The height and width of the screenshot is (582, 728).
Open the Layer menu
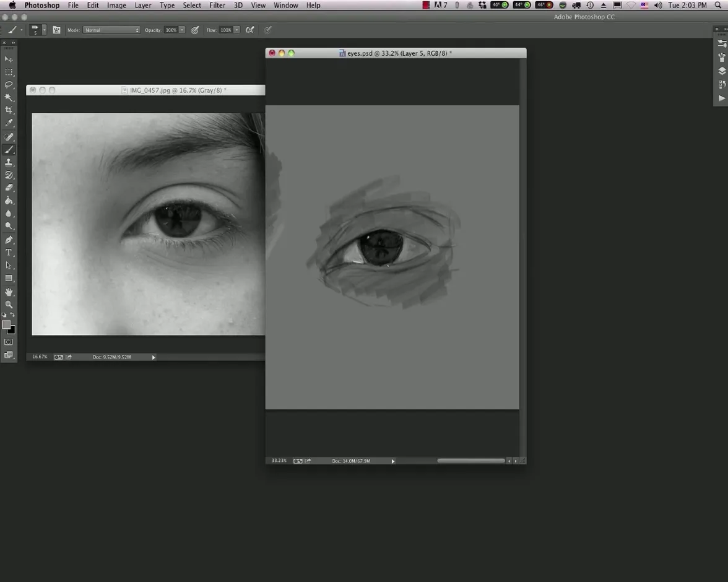pos(143,5)
